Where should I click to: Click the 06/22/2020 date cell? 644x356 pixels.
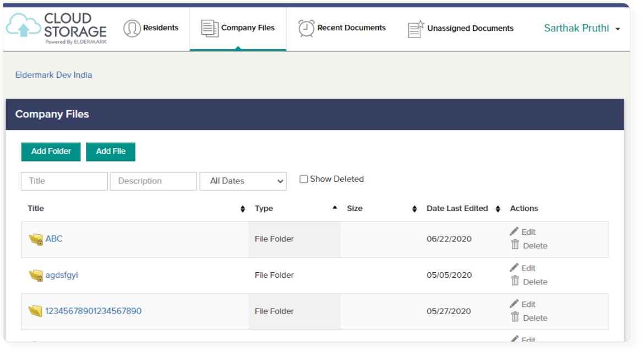[x=449, y=239]
